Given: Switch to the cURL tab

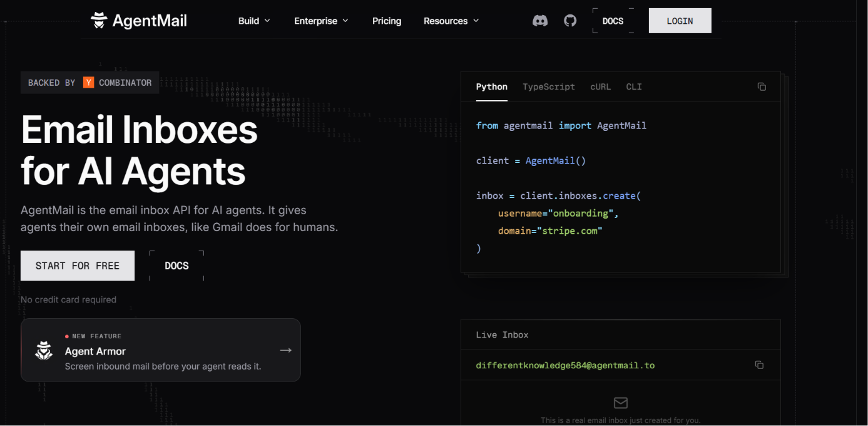Looking at the screenshot, I should click(x=600, y=86).
